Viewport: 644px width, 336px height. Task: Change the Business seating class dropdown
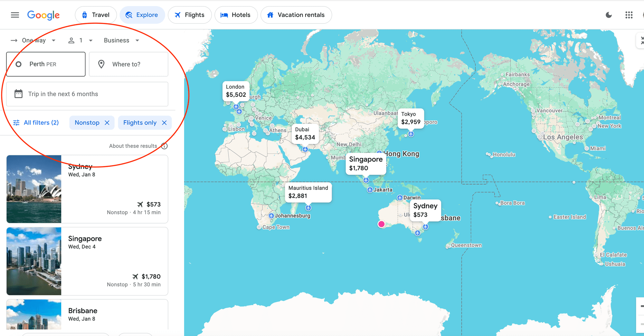pos(121,40)
